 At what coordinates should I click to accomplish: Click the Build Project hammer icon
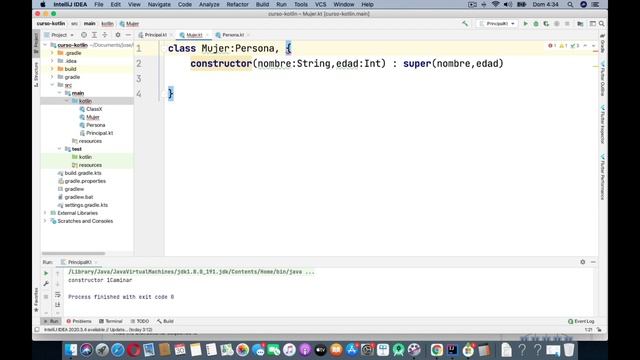click(465, 24)
